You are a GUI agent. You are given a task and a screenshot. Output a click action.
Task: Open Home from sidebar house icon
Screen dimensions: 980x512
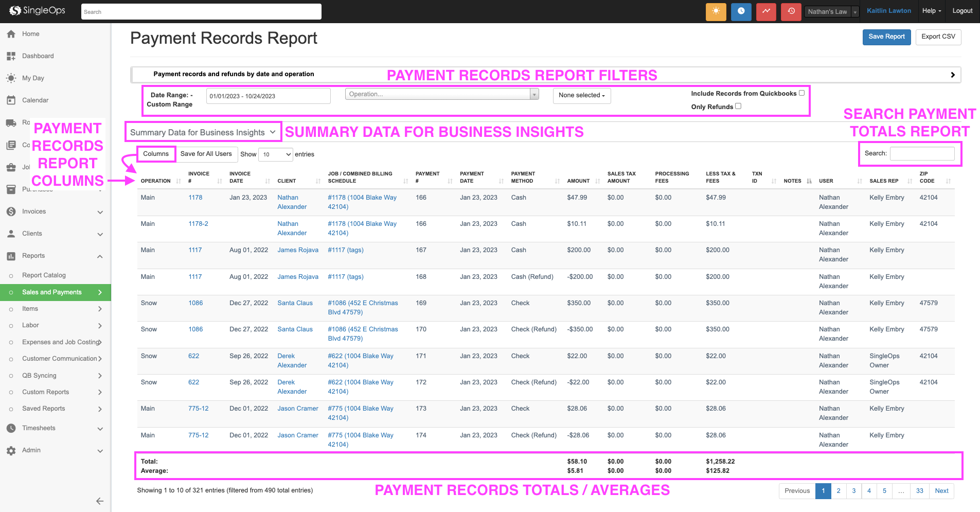(x=11, y=34)
